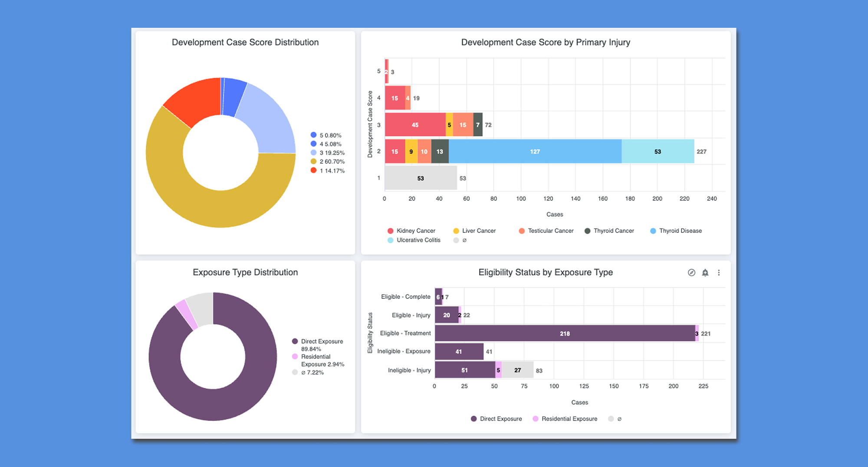The width and height of the screenshot is (868, 467).
Task: Click Ineligible - Exposure axis label
Action: point(404,351)
